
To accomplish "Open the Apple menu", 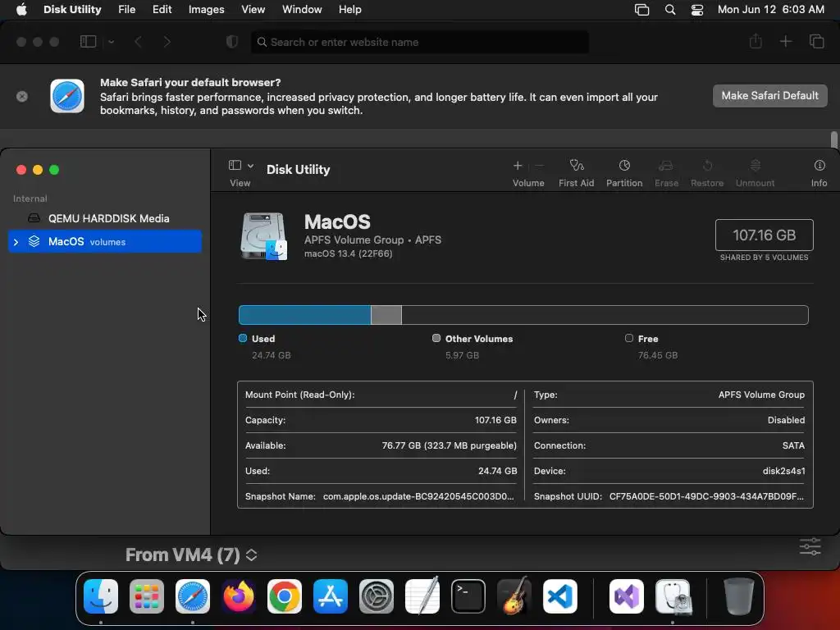I will tap(21, 10).
